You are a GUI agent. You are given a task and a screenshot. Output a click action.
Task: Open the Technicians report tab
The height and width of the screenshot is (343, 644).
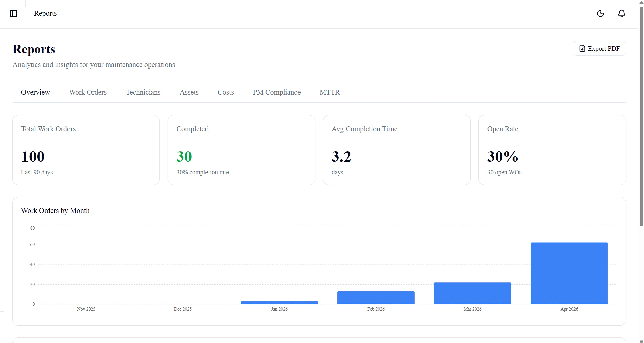[x=143, y=92]
